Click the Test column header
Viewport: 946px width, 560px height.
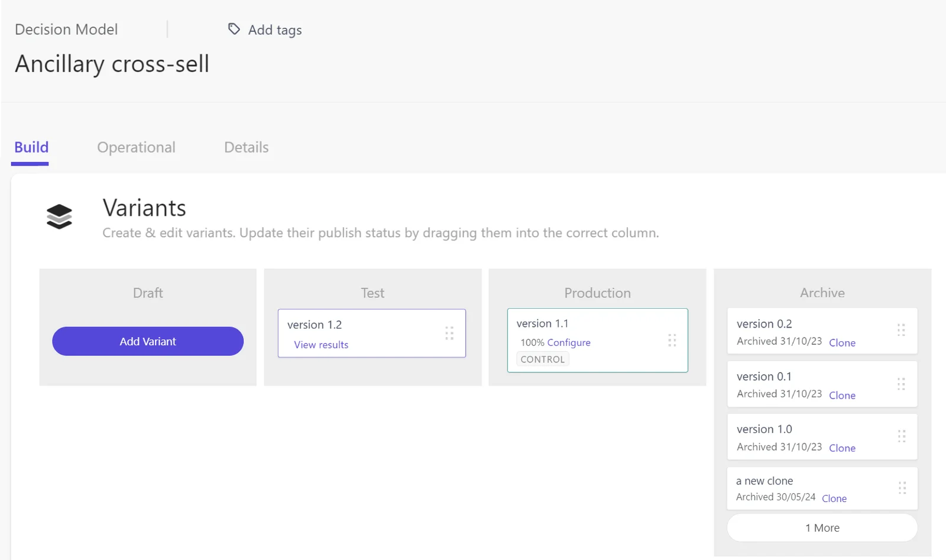tap(372, 293)
